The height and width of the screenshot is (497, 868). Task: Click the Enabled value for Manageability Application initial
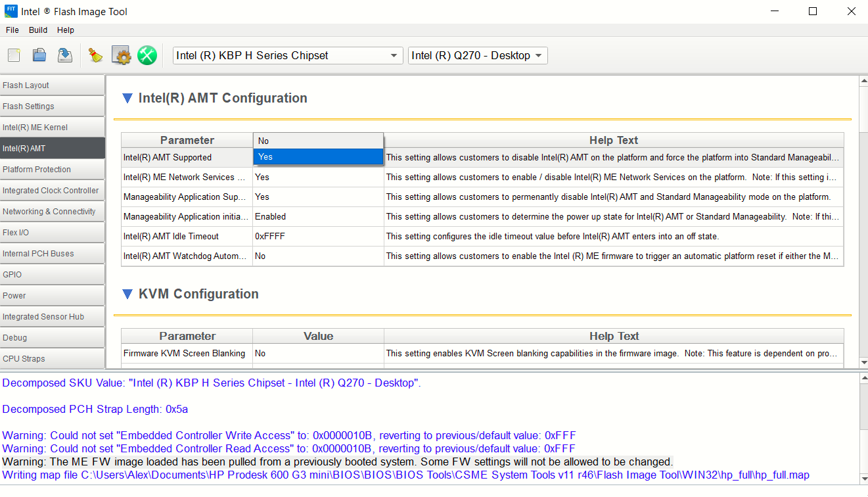(x=319, y=217)
